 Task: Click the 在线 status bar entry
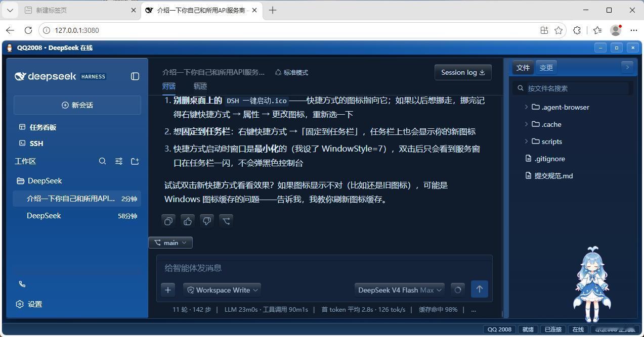pos(578,329)
